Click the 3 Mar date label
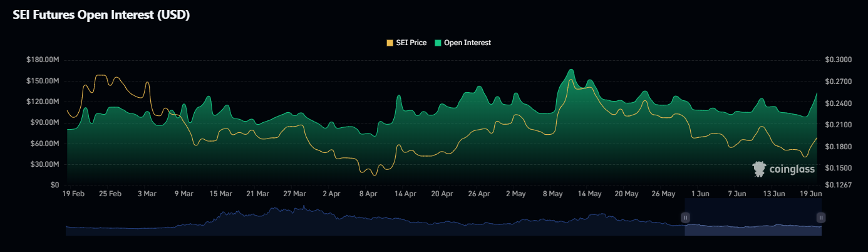Image resolution: width=868 pixels, height=252 pixels. [x=147, y=194]
